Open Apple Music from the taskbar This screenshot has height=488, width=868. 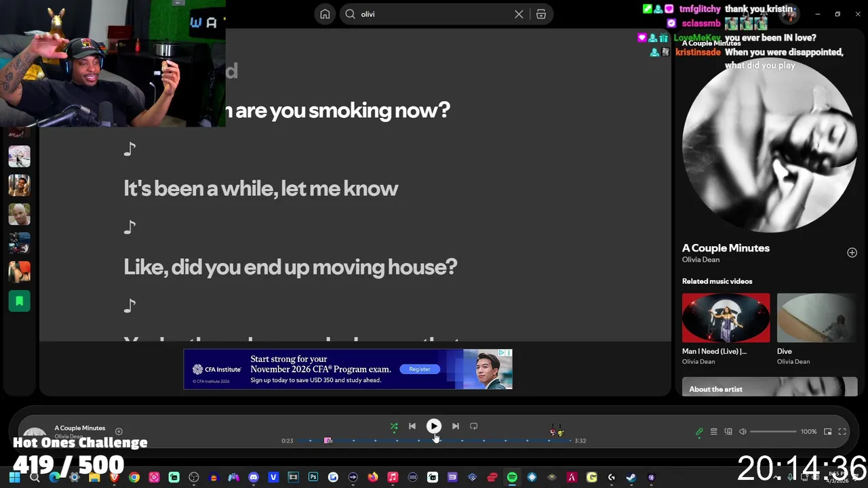(393, 477)
